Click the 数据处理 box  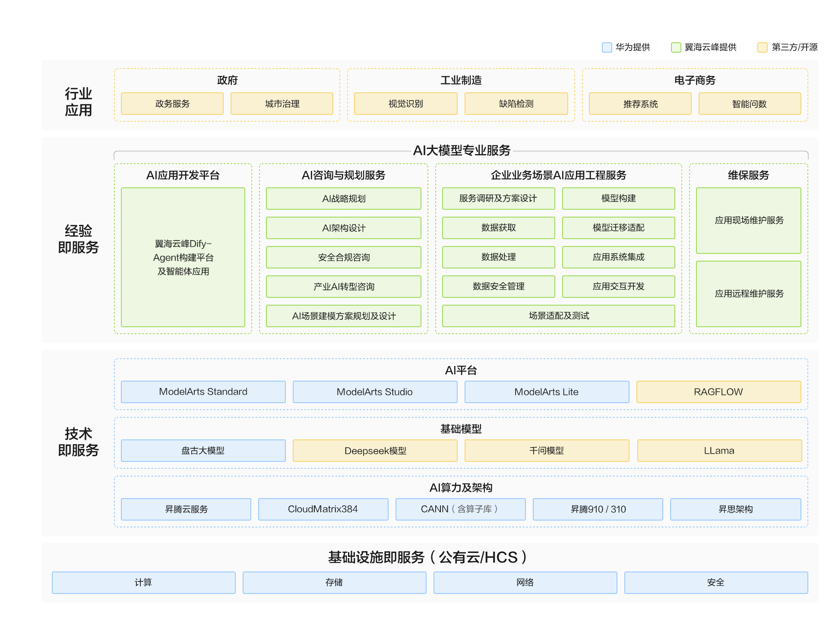tap(499, 257)
